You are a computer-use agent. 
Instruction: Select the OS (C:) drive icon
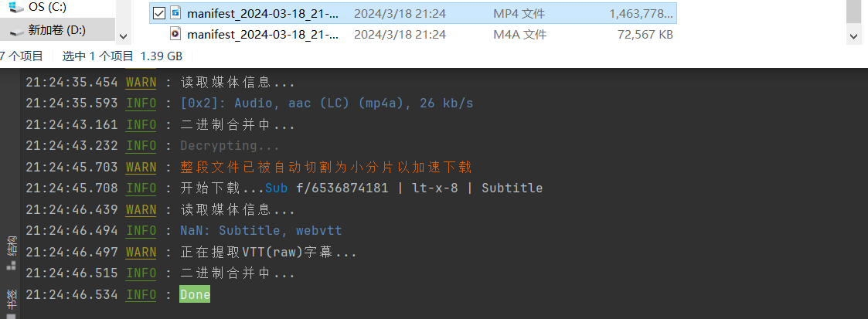(16, 8)
